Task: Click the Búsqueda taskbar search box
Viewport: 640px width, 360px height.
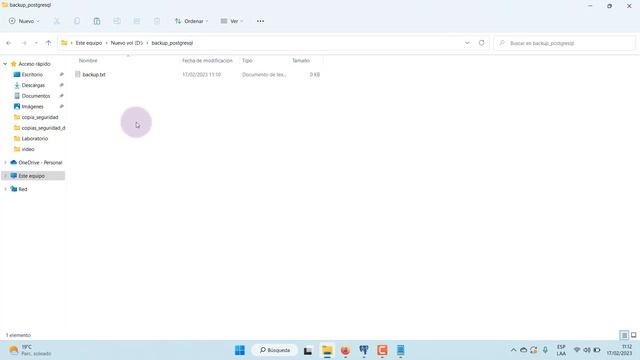Action: tap(275, 350)
